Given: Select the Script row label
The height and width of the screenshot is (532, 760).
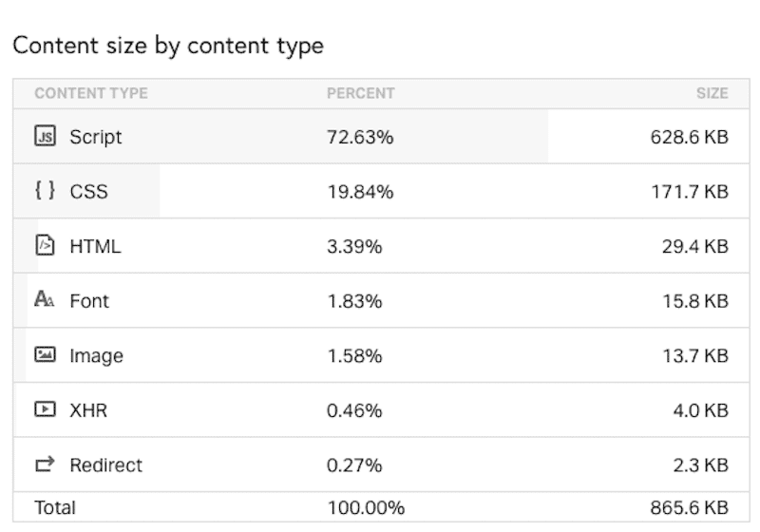Looking at the screenshot, I should pos(96,137).
